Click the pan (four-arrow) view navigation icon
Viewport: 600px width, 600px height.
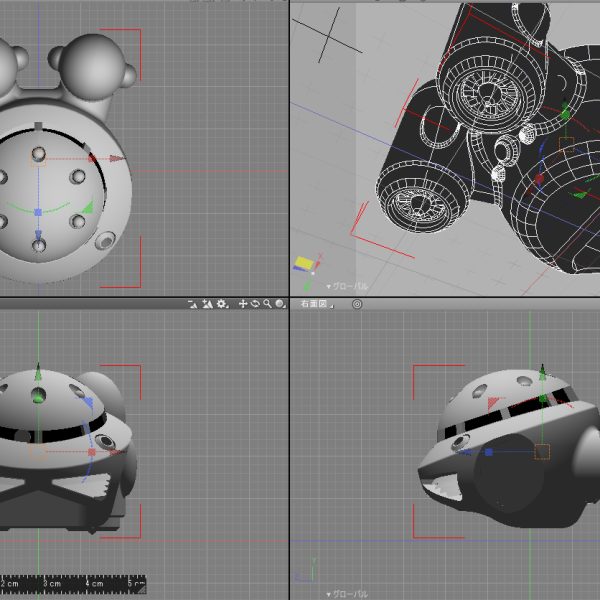point(243,303)
